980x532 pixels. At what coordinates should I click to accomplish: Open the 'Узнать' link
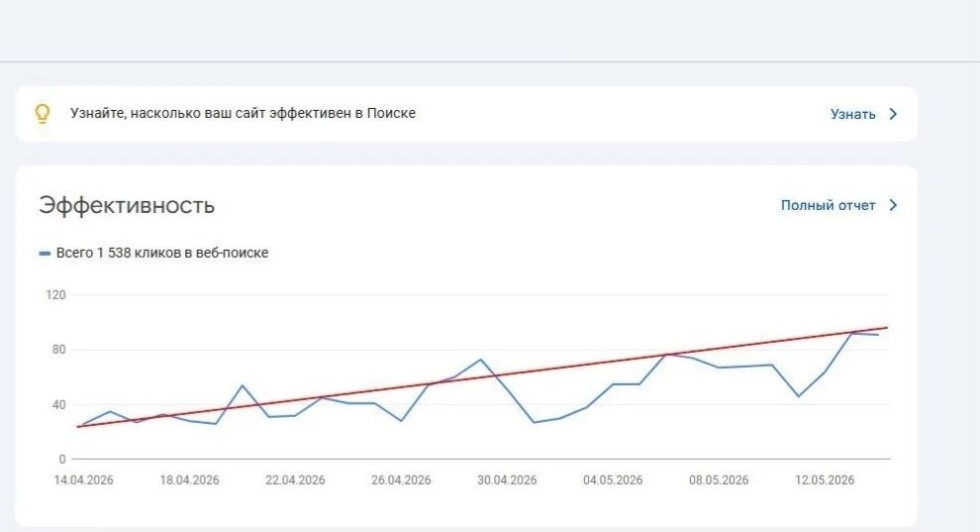point(852,114)
